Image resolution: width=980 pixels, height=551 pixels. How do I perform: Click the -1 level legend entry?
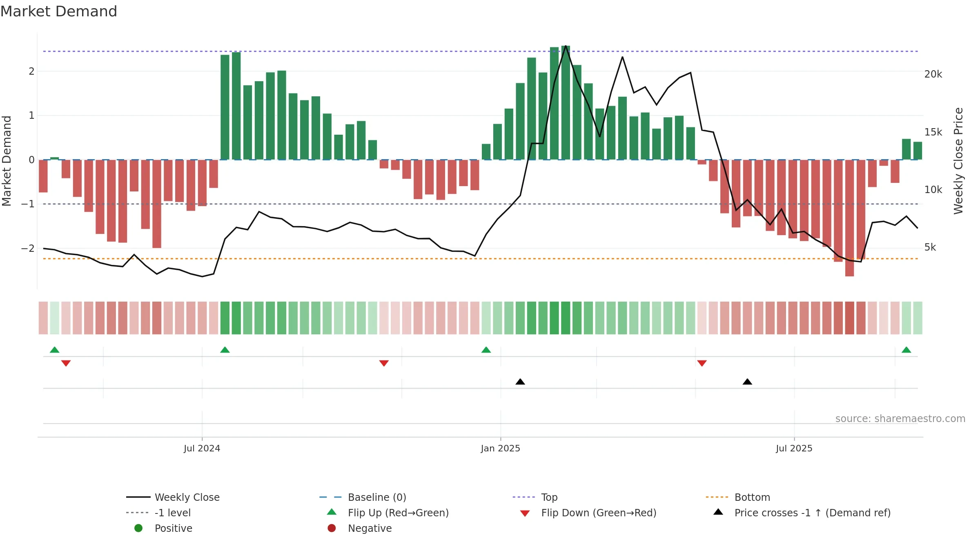coord(158,513)
